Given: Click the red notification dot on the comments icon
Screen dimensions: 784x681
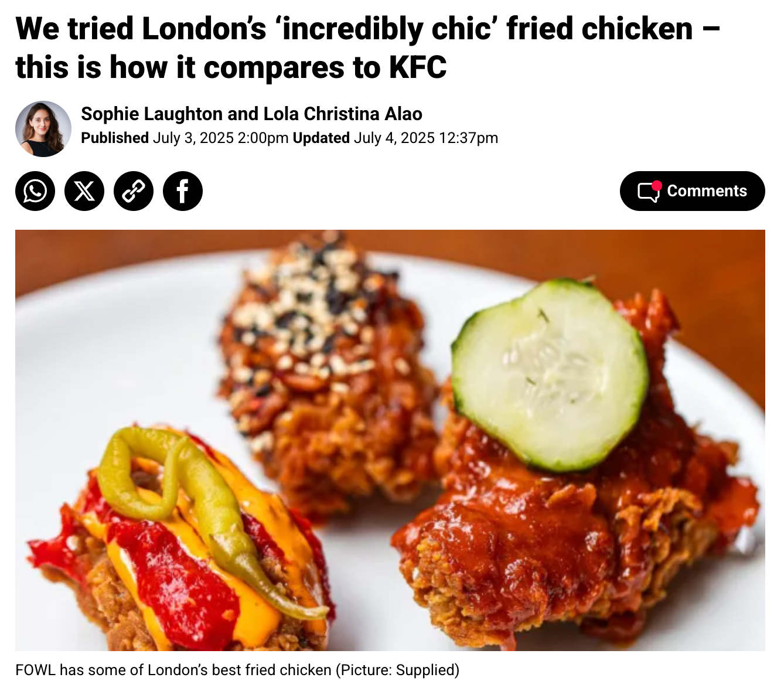Looking at the screenshot, I should coord(657,185).
